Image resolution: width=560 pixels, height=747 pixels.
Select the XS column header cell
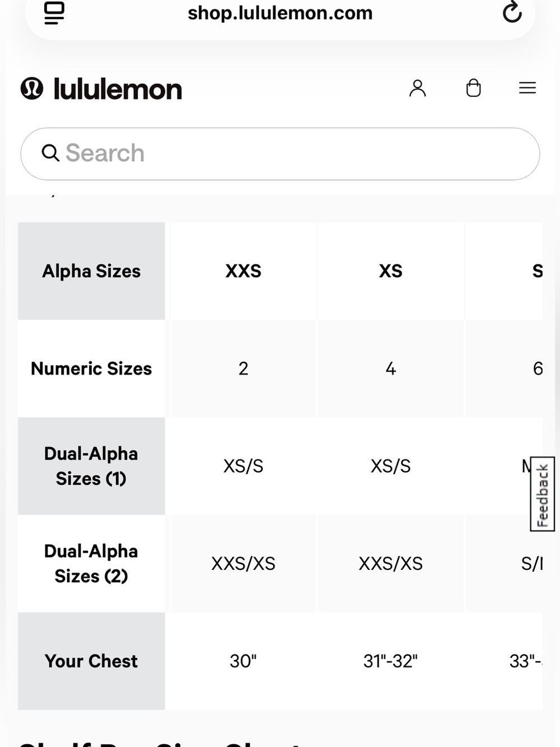(391, 271)
